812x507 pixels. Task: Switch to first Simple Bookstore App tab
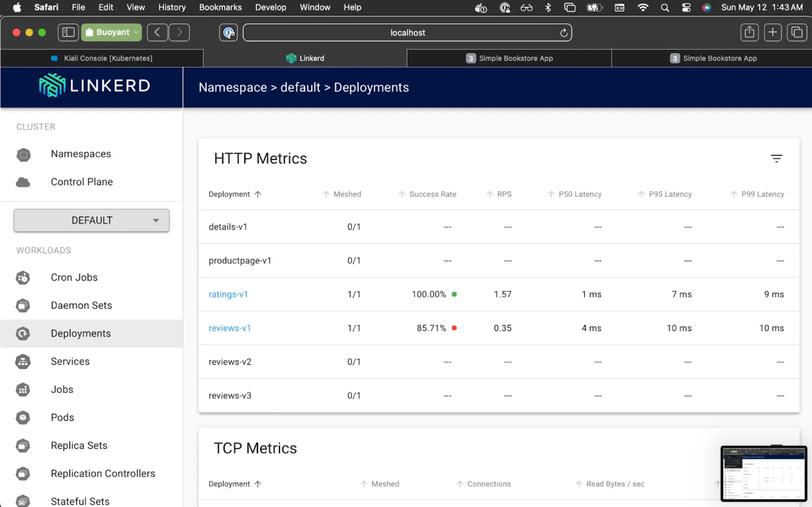click(509, 58)
